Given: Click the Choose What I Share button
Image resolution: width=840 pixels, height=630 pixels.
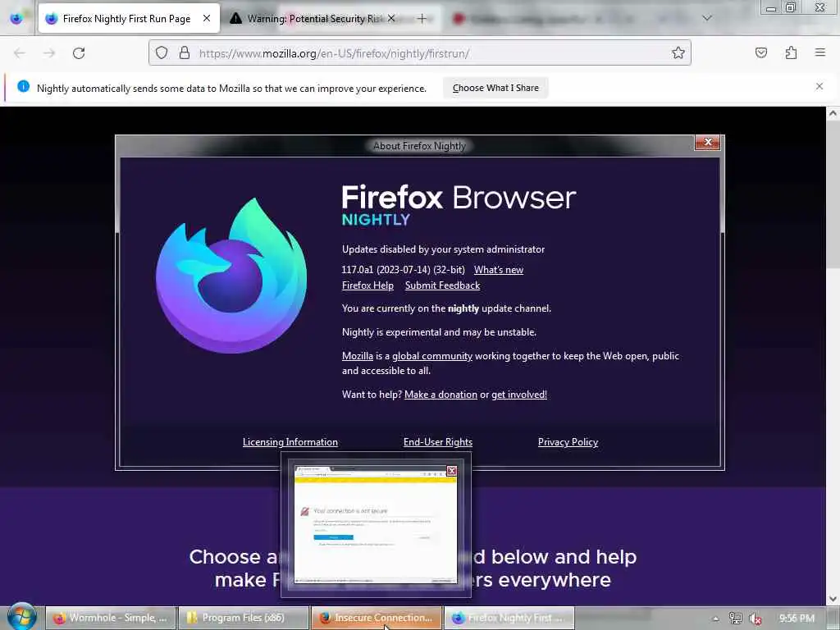Looking at the screenshot, I should [x=495, y=88].
